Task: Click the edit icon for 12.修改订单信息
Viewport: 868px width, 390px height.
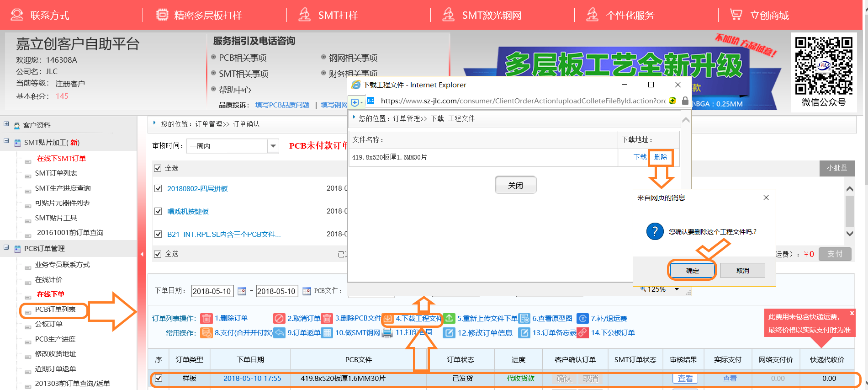Action: pos(450,333)
